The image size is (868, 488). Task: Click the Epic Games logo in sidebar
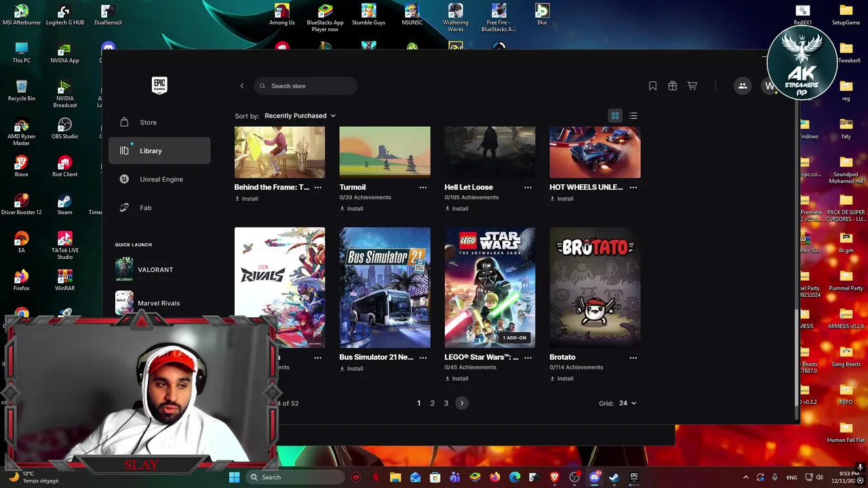159,85
